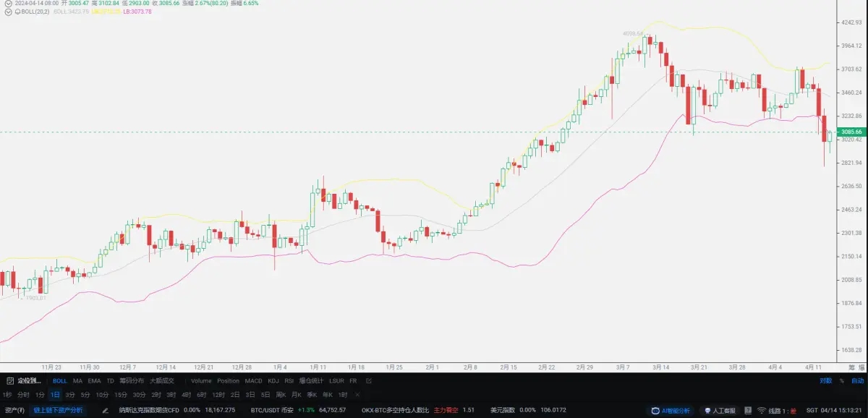Switch chart to 6时 interval
This screenshot has width=868, height=418.
tap(202, 395)
